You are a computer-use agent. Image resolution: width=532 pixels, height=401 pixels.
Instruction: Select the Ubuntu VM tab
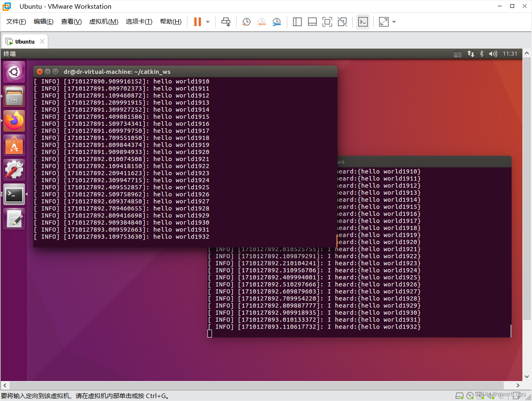point(25,42)
